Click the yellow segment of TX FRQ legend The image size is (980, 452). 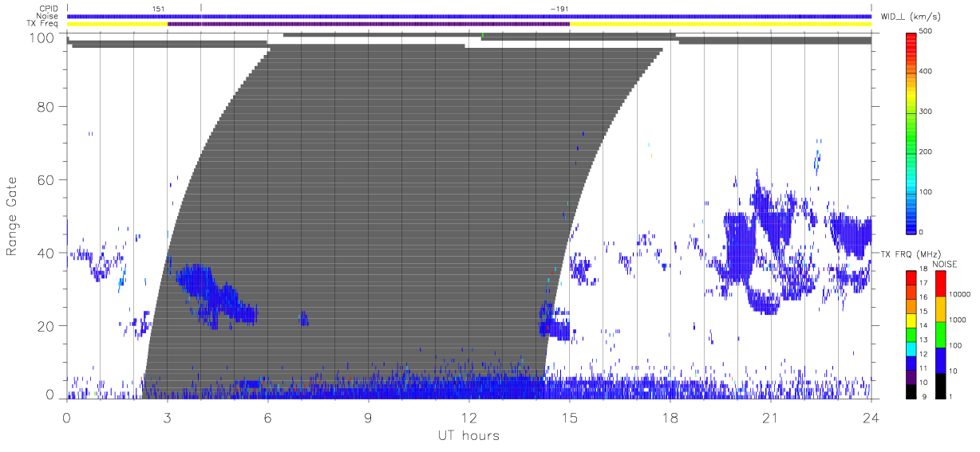911,319
